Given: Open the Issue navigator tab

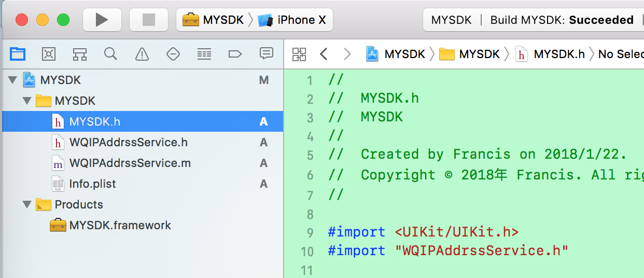Looking at the screenshot, I should tap(142, 53).
